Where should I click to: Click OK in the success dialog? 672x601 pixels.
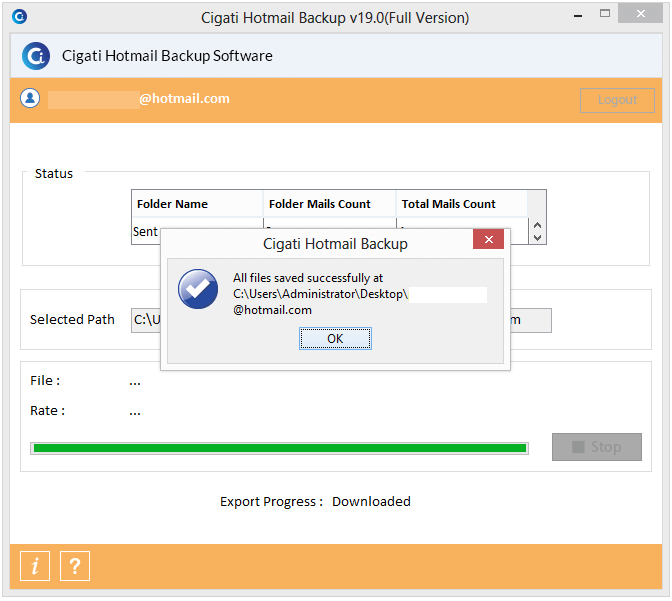pyautogui.click(x=335, y=339)
